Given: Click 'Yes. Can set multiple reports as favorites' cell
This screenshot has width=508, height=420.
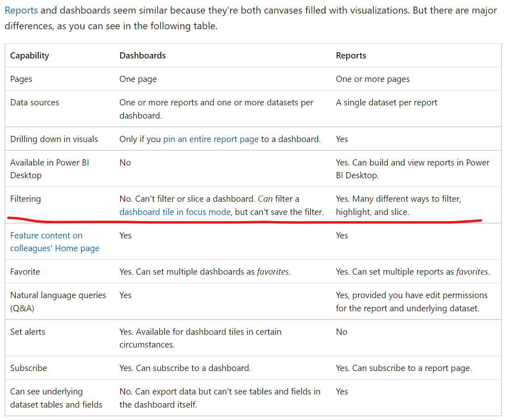Looking at the screenshot, I should coord(413,272).
